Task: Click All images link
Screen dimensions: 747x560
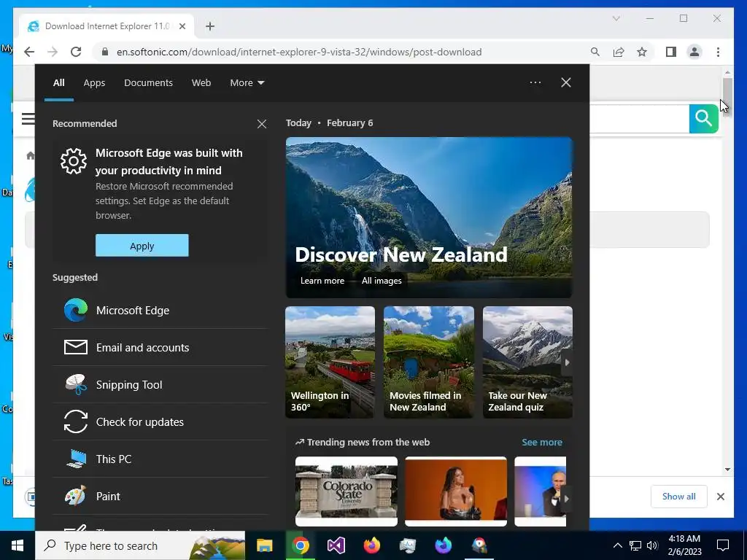Action: click(382, 281)
